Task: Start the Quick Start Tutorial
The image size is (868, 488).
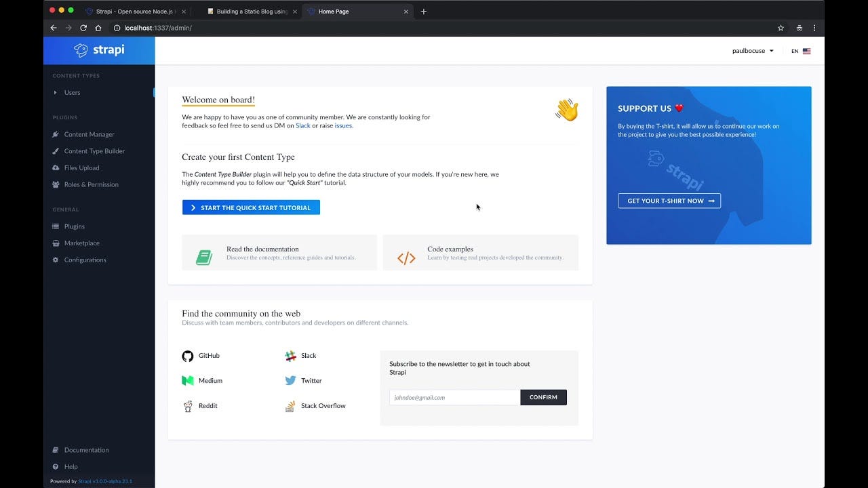Action: [x=251, y=207]
